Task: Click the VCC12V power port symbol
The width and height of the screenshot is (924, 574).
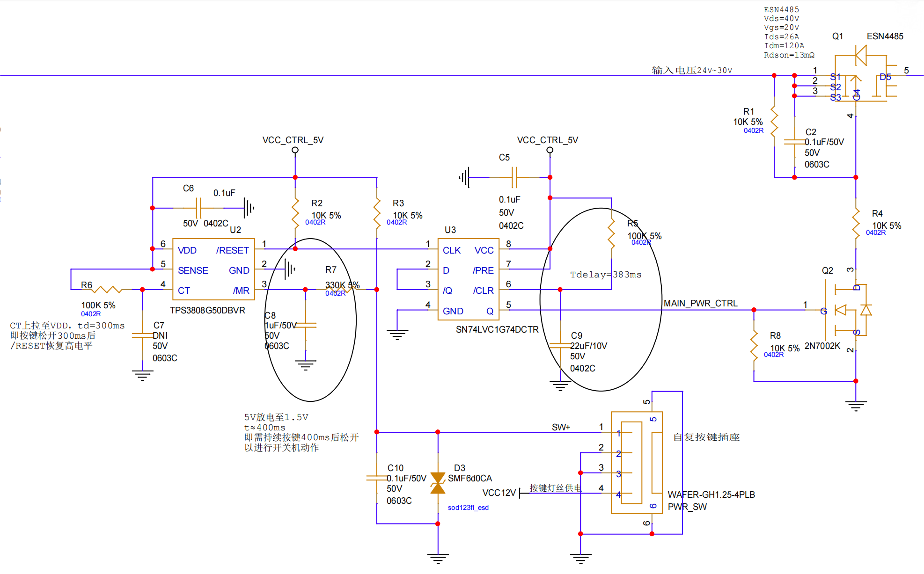Action: pyautogui.click(x=520, y=493)
